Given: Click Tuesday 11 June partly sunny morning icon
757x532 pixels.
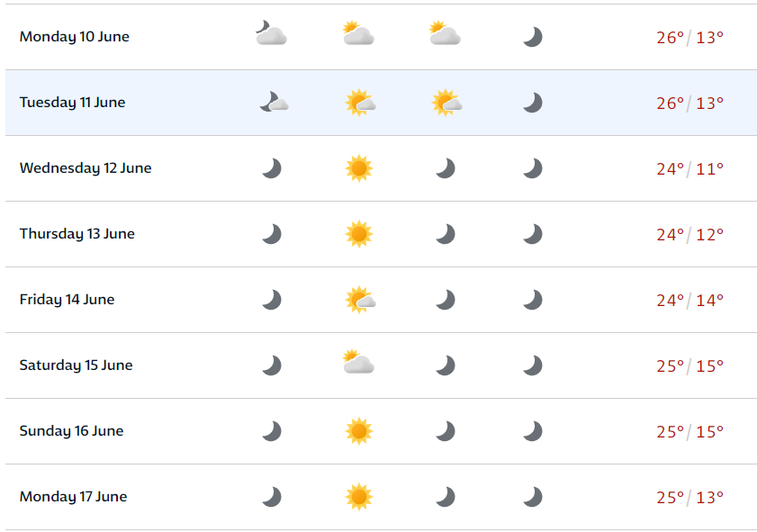Looking at the screenshot, I should [360, 103].
